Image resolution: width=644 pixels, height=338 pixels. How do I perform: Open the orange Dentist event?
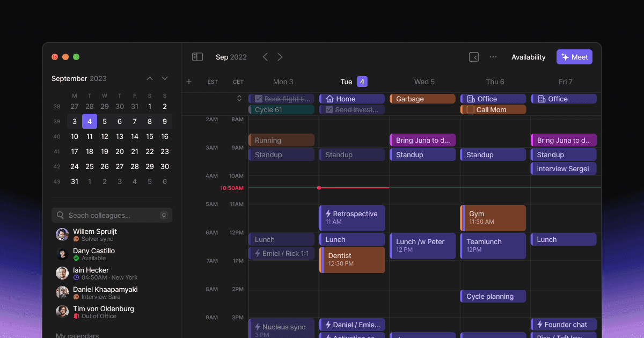(353, 260)
